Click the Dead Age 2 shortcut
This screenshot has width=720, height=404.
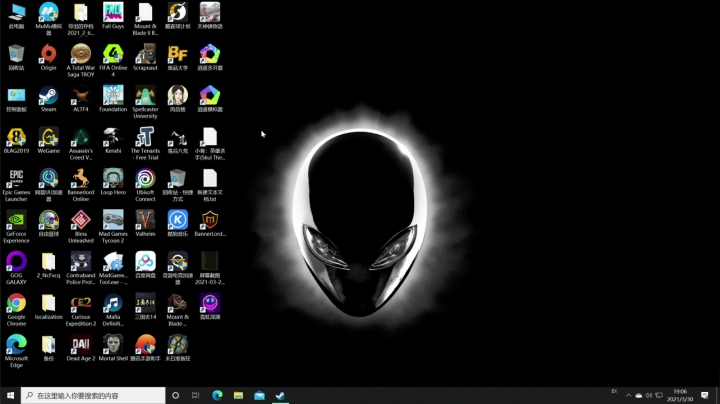click(x=81, y=348)
